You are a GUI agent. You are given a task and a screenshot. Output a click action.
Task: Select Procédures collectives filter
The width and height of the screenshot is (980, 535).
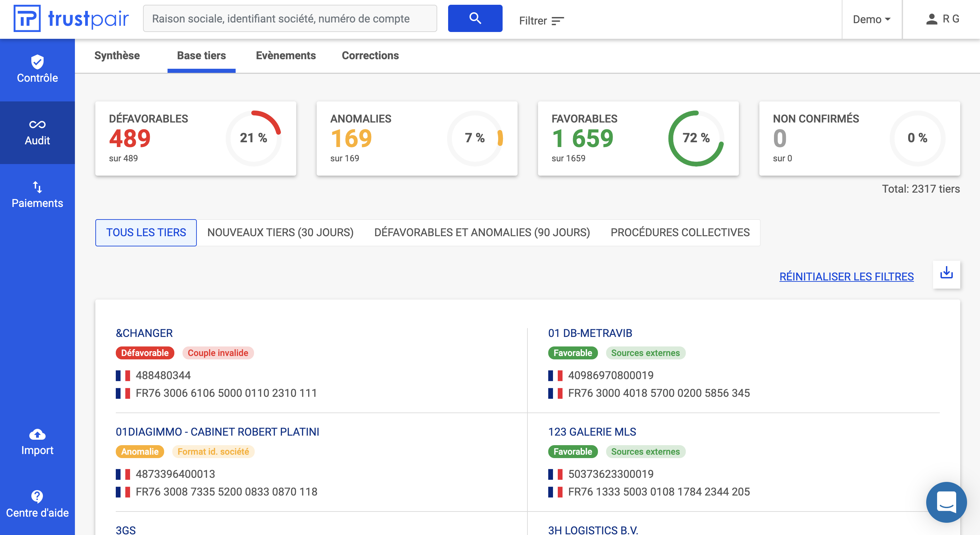tap(680, 232)
